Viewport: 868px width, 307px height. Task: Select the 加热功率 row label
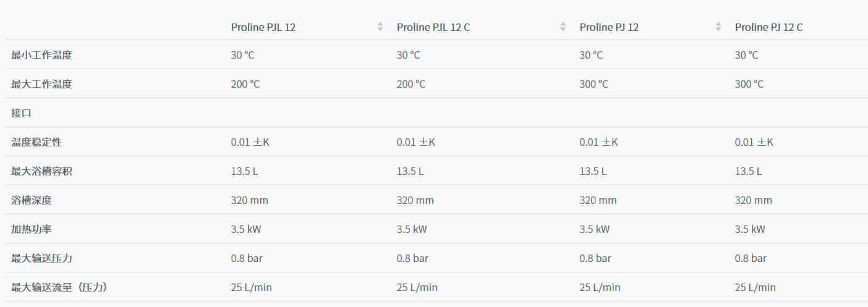[x=32, y=229]
